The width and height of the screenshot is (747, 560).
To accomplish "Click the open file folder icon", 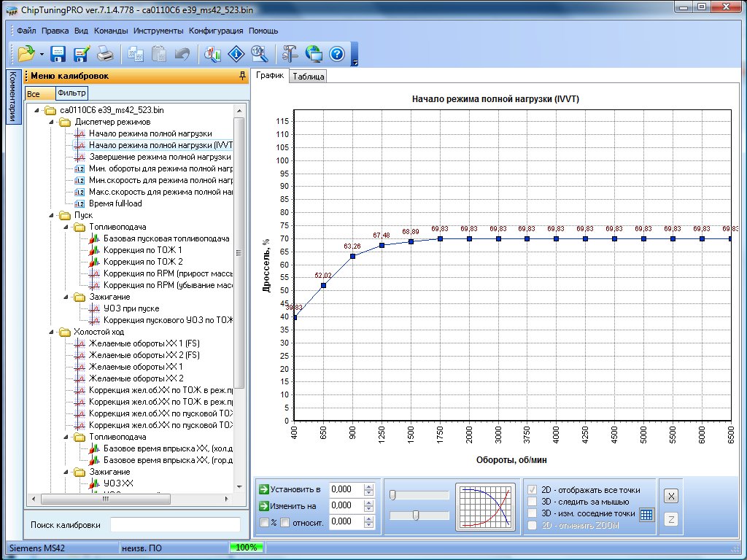I will pyautogui.click(x=26, y=53).
